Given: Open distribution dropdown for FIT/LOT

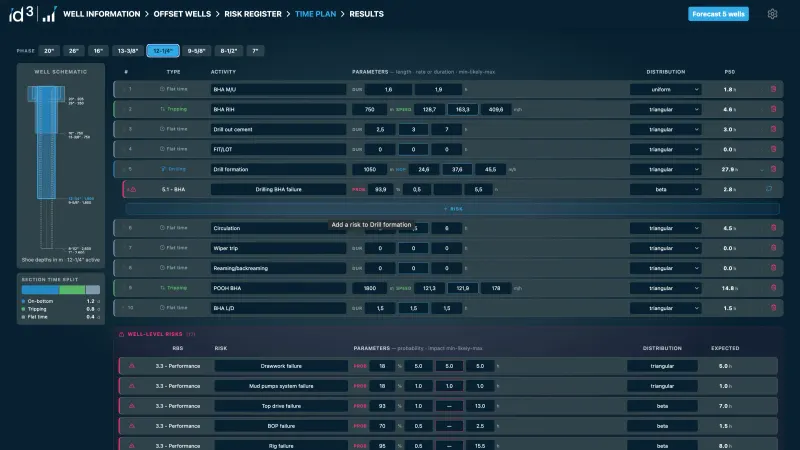Looking at the screenshot, I should pos(665,149).
